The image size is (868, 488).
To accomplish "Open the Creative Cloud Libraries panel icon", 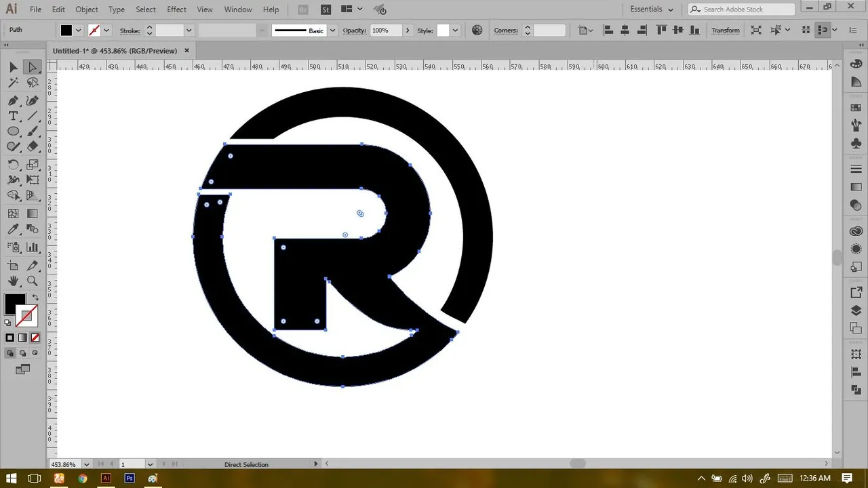I will (856, 231).
